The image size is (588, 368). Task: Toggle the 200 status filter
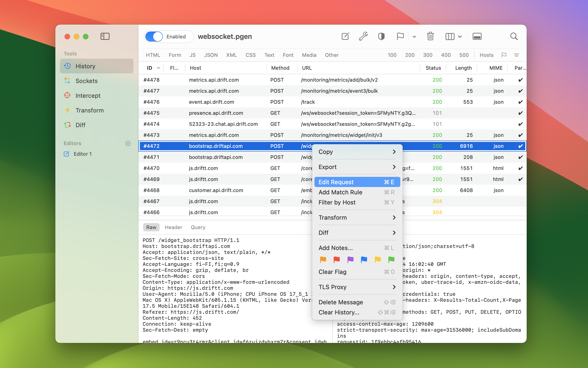tap(410, 55)
